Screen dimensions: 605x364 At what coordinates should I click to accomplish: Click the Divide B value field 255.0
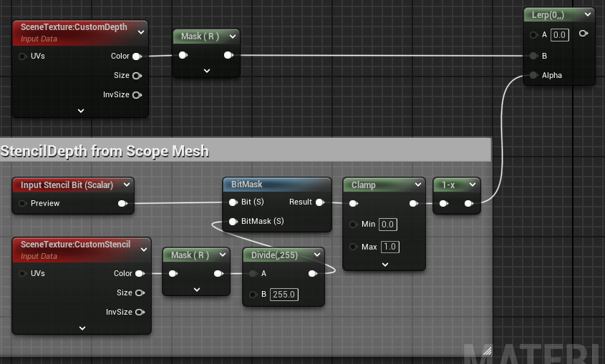point(284,295)
